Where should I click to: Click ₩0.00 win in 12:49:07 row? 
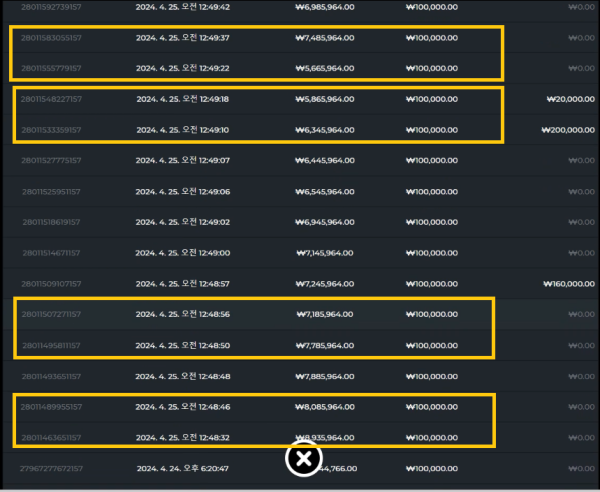pos(582,160)
